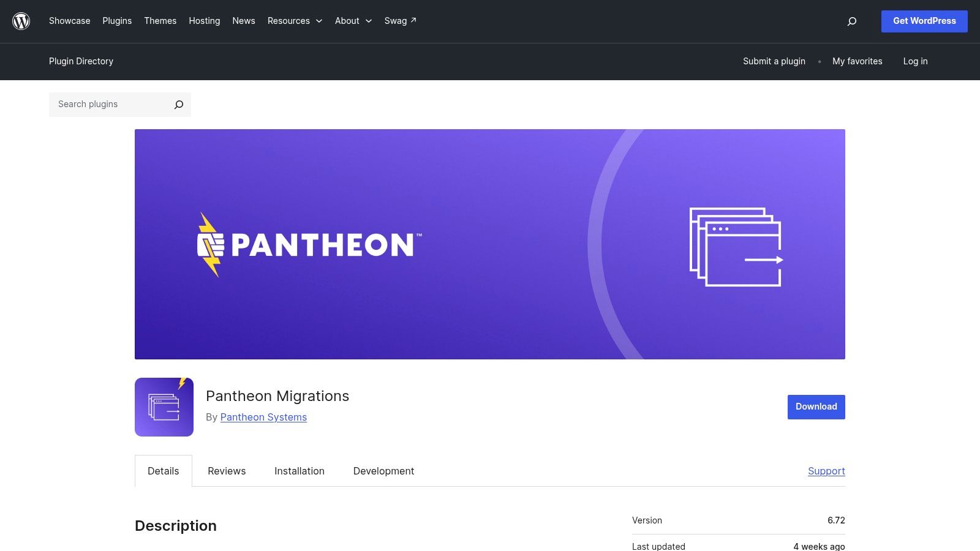Click the Version label

tap(647, 520)
